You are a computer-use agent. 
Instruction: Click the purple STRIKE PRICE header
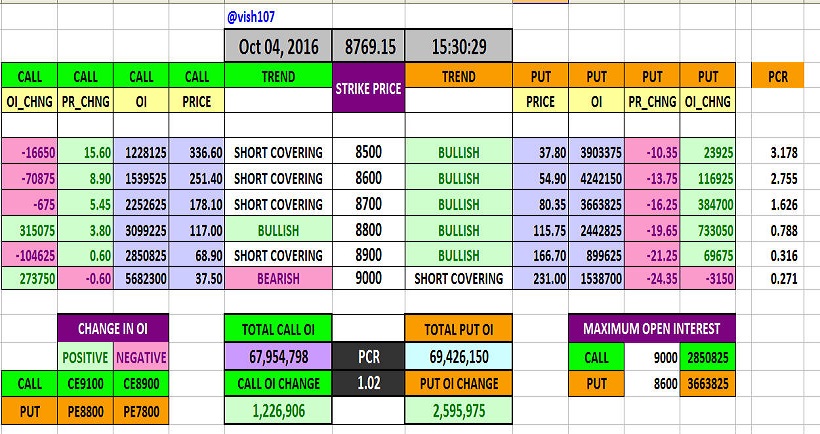[x=369, y=88]
